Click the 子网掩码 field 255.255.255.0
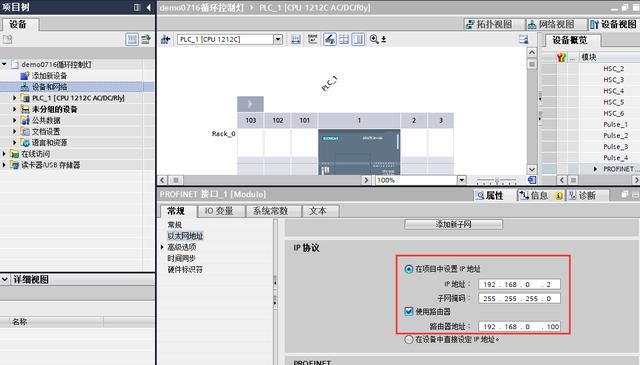Viewport: 640px width, 365px height. pos(519,298)
